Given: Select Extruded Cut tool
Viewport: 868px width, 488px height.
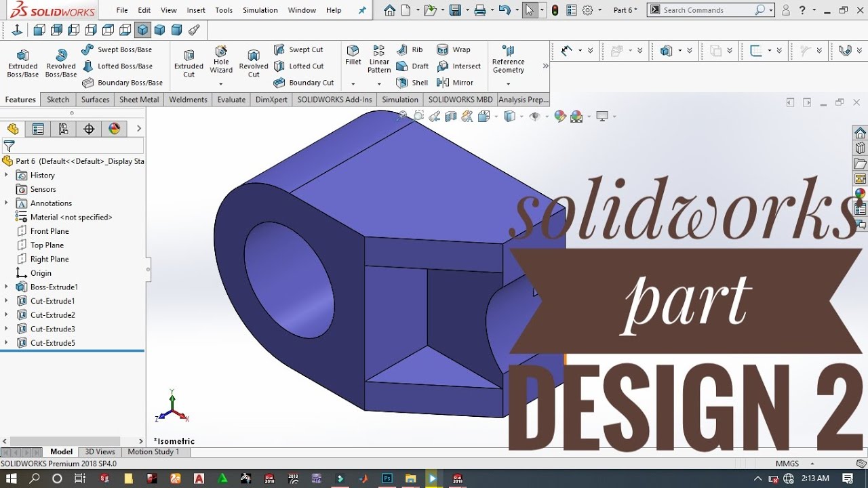Looking at the screenshot, I should (189, 64).
